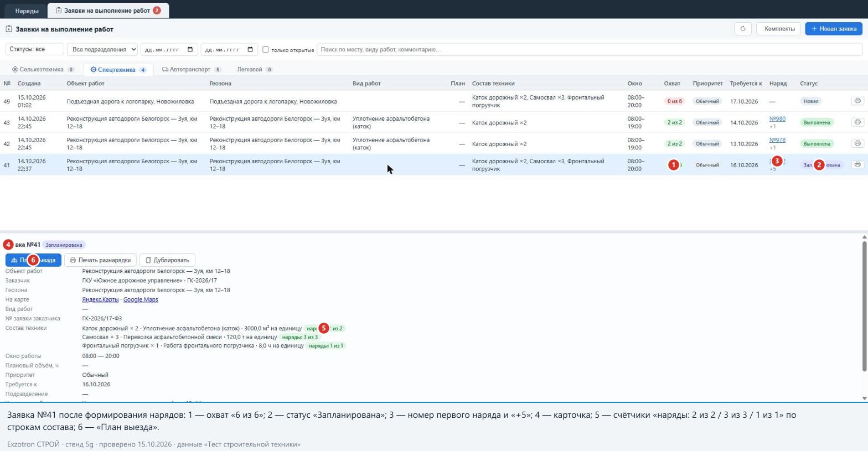Open work order №980 link

pos(777,119)
